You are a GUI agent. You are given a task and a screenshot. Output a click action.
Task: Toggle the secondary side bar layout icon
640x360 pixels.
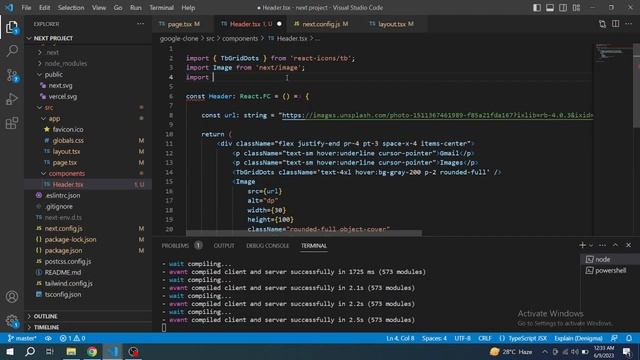[x=563, y=8]
